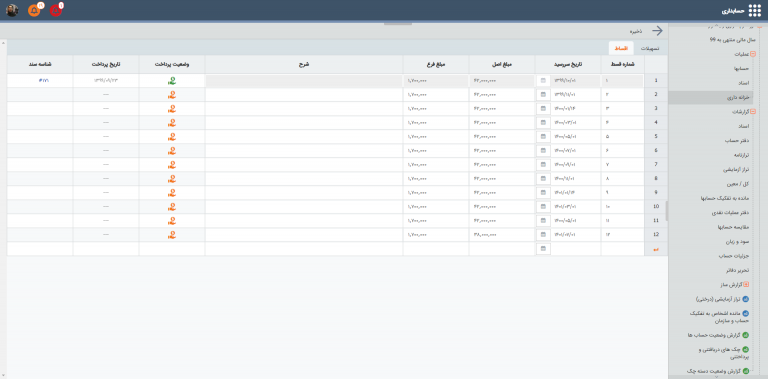Viewport: 768px width, 379px height.
Task: Click the orange notification bell icon
Action: (34, 10)
